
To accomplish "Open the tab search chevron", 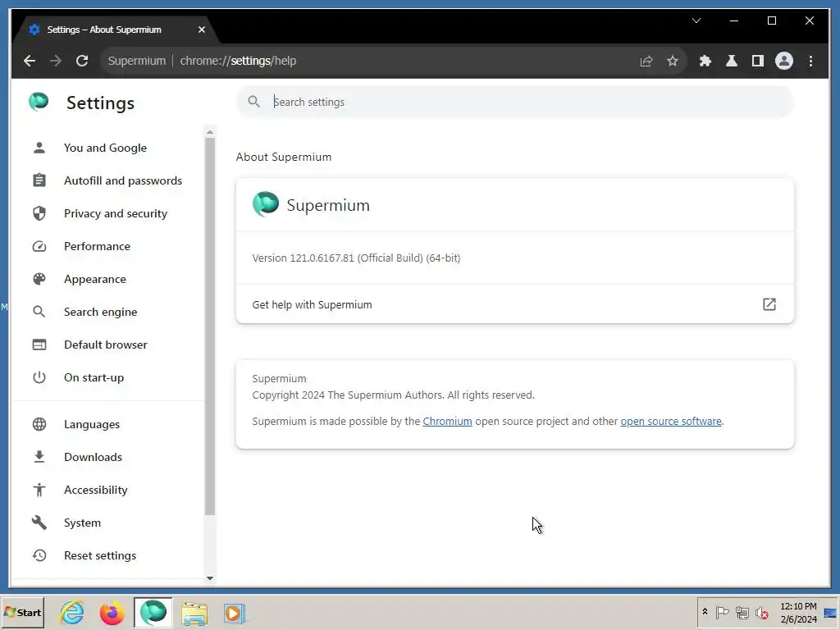I will tap(696, 21).
